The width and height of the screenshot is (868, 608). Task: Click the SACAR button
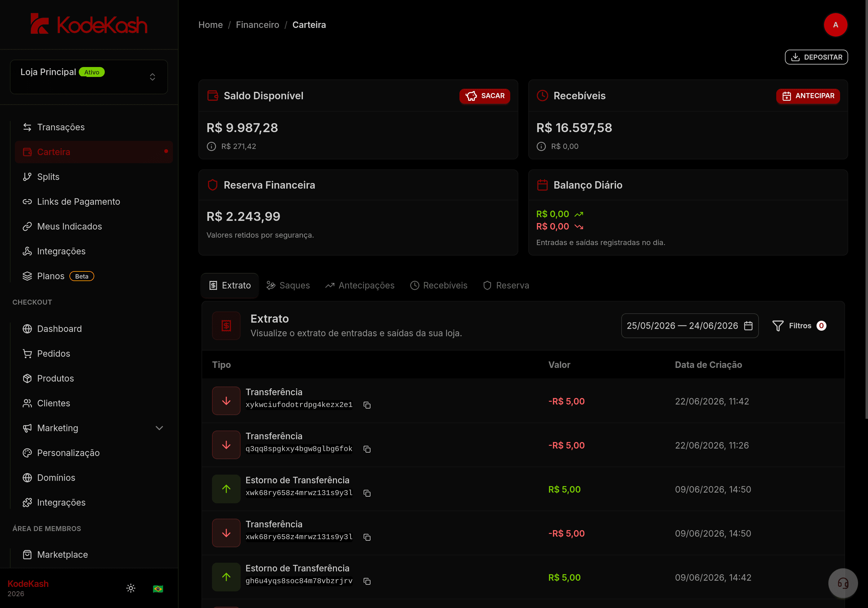tap(485, 96)
